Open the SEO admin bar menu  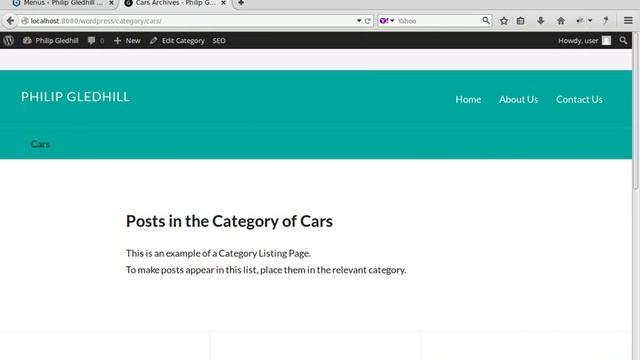click(x=219, y=40)
